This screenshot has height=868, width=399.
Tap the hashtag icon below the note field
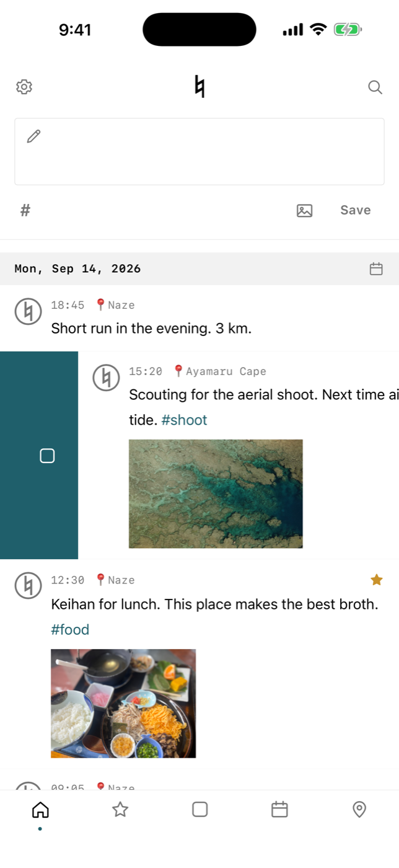point(25,210)
